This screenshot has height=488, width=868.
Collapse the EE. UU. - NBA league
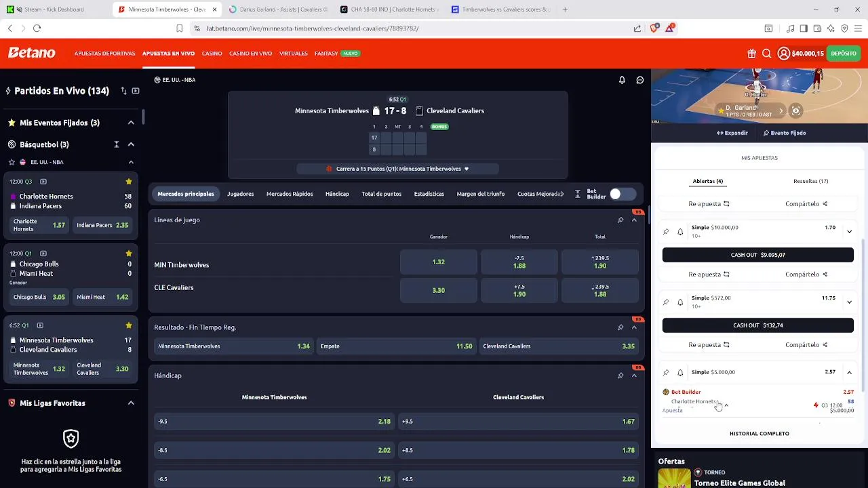[x=131, y=163]
